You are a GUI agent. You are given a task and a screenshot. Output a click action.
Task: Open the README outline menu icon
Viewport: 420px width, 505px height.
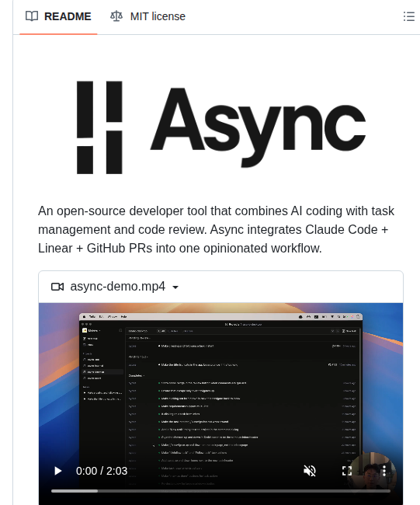408,16
